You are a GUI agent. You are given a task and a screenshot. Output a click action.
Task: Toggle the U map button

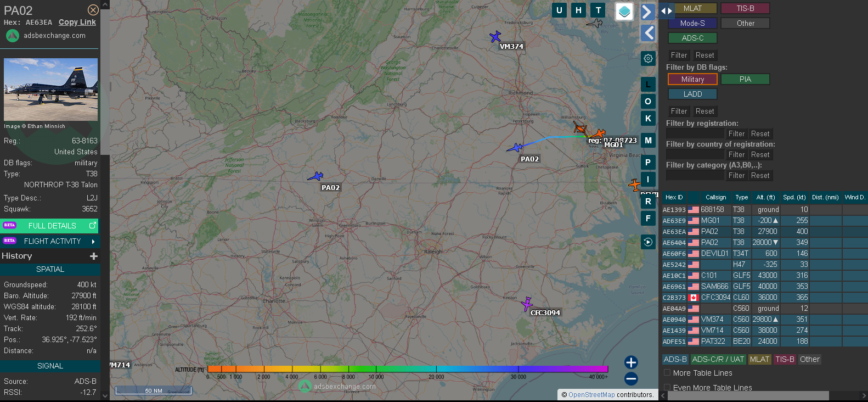(x=559, y=10)
